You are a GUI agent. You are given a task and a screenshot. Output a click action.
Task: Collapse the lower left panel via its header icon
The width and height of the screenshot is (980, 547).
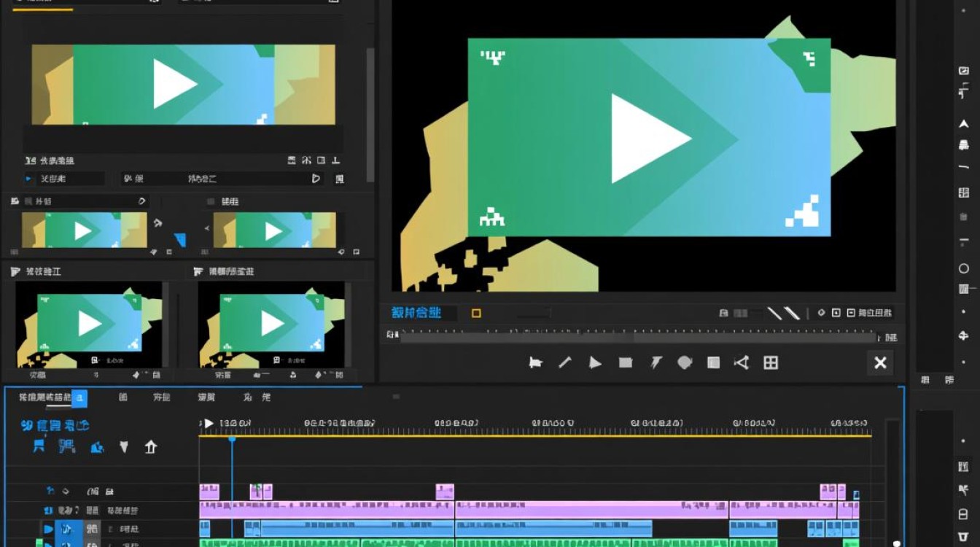15,271
